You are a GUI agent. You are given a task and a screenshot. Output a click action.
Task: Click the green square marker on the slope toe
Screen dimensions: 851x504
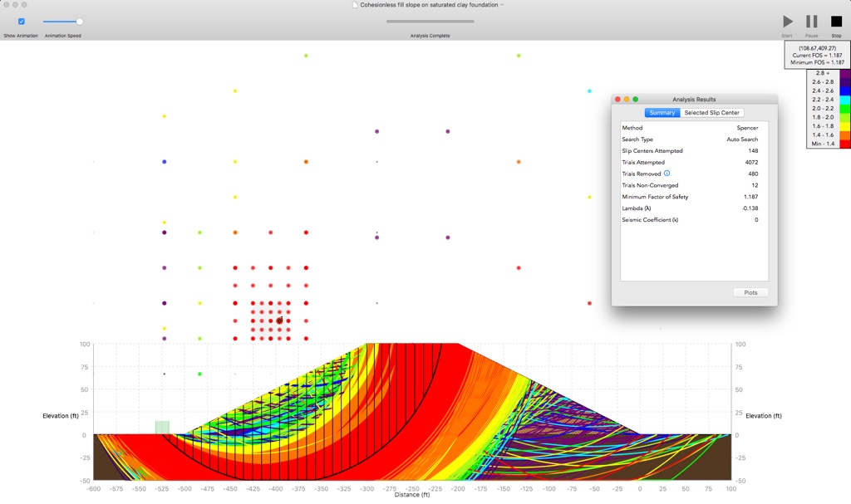[x=162, y=428]
